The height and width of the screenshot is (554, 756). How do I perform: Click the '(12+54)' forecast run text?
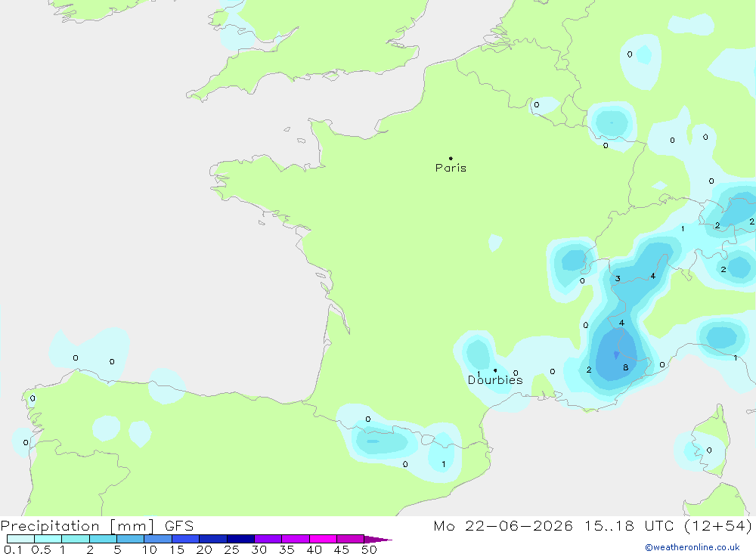coord(718,525)
